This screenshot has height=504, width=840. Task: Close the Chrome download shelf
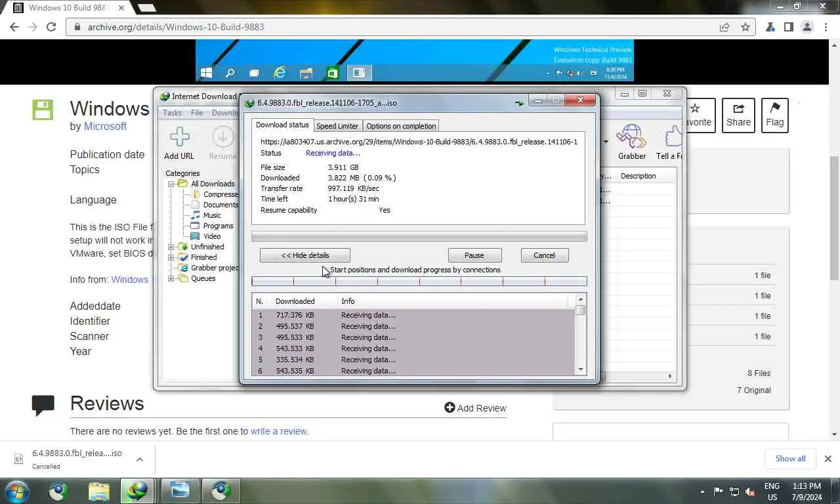point(828,459)
